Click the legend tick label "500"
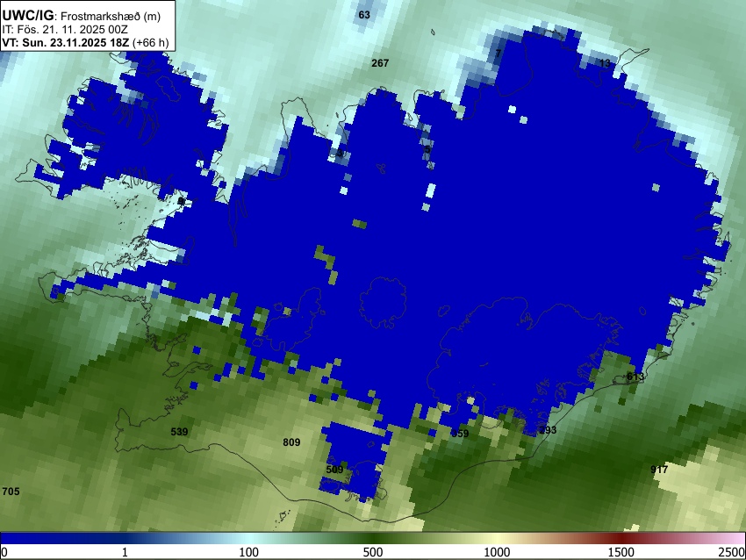Viewport: 746px width, 560px height. tap(373, 552)
